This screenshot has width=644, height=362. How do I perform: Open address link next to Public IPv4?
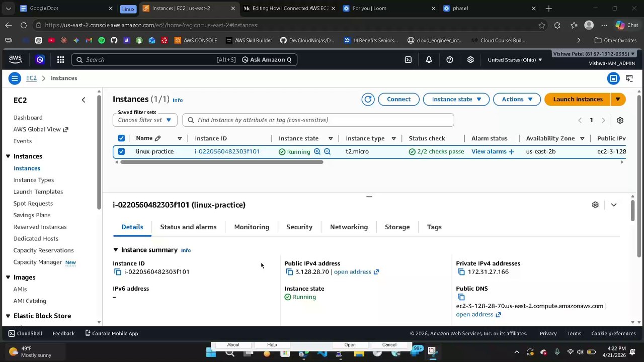click(356, 272)
